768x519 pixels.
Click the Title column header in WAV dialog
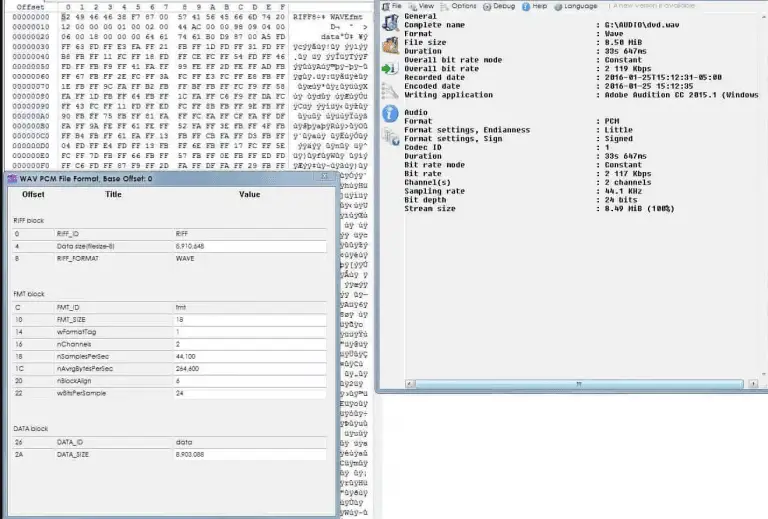coord(113,194)
